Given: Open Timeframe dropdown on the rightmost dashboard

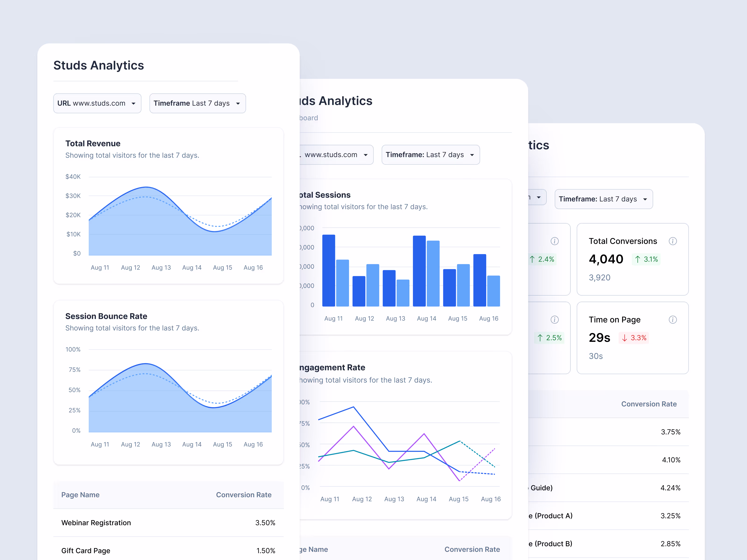Looking at the screenshot, I should [603, 199].
